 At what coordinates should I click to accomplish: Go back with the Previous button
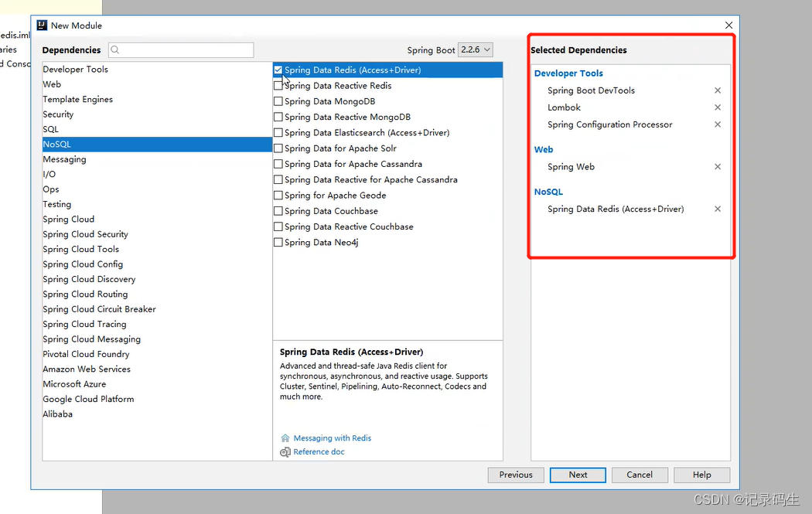coord(516,475)
